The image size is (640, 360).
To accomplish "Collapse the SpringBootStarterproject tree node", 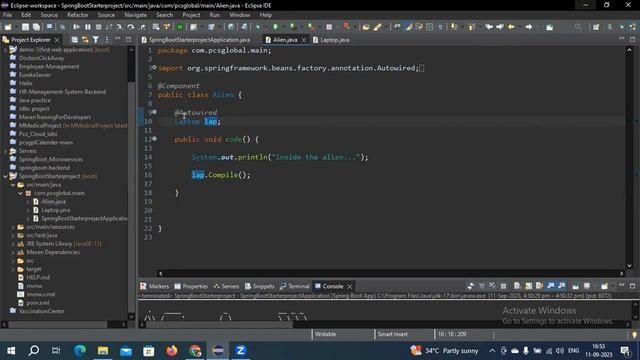I will coord(6,176).
